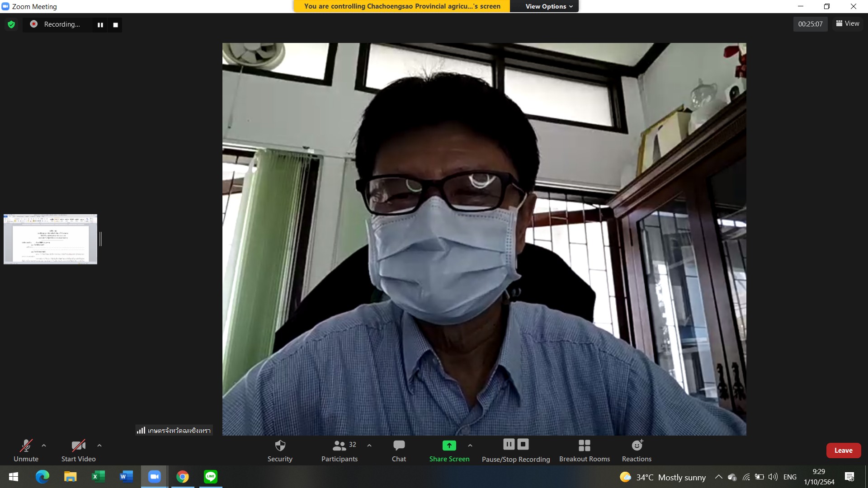Viewport: 868px width, 488px height.
Task: Click the green encryption shield icon
Action: tap(11, 24)
